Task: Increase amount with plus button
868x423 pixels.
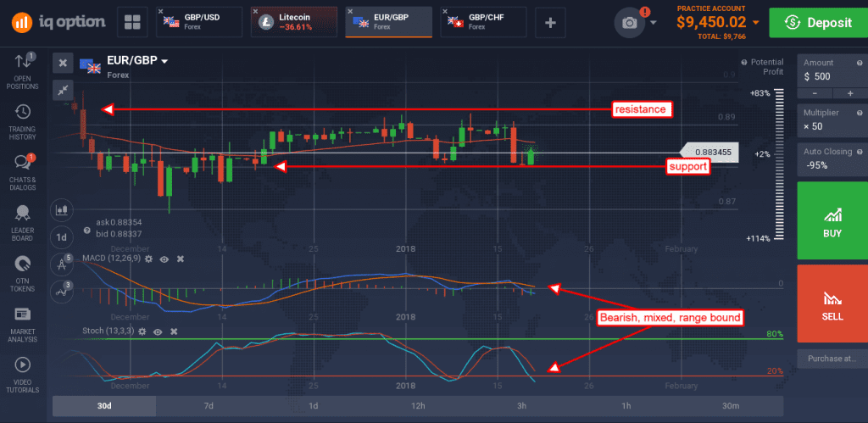Action: point(849,93)
